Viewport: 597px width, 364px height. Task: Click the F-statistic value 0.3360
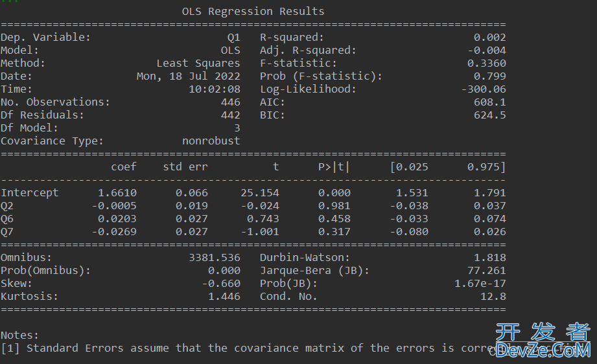click(487, 63)
